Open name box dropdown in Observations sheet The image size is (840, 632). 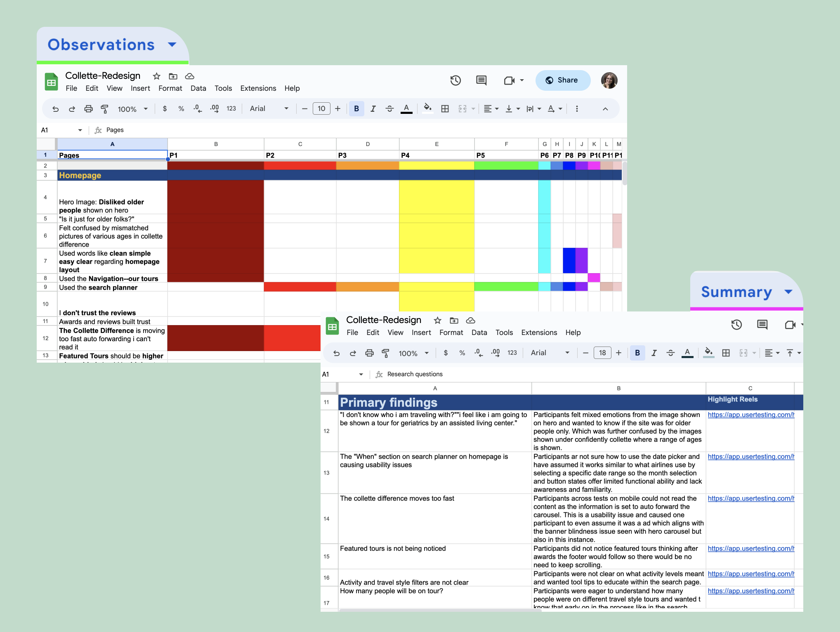click(x=80, y=130)
